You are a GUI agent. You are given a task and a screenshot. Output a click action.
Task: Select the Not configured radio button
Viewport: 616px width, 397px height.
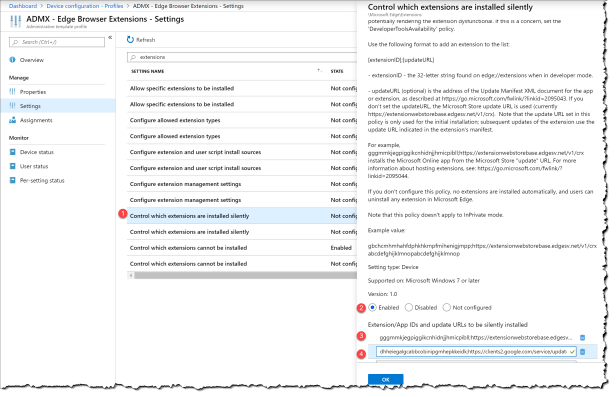446,307
